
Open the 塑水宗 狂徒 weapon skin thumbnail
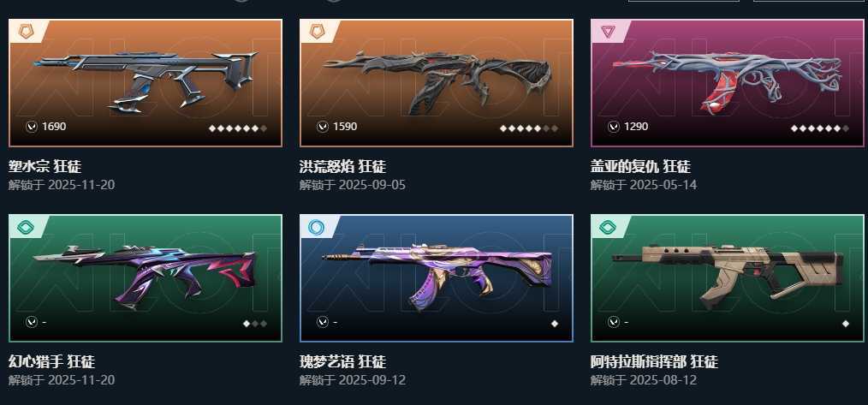pos(146,83)
